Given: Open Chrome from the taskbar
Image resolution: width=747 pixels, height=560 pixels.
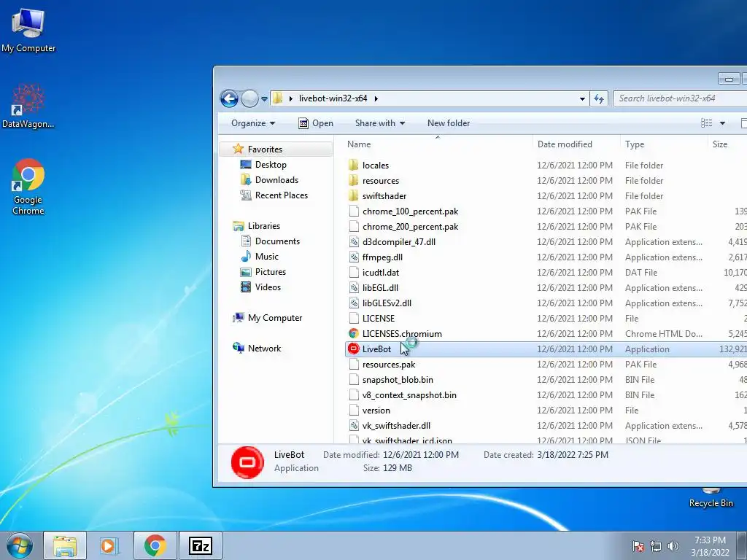Looking at the screenshot, I should [155, 545].
